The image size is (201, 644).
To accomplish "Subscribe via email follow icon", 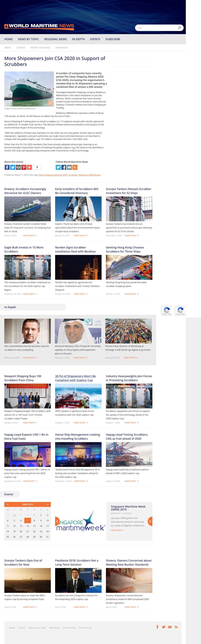I will click(x=69, y=167).
